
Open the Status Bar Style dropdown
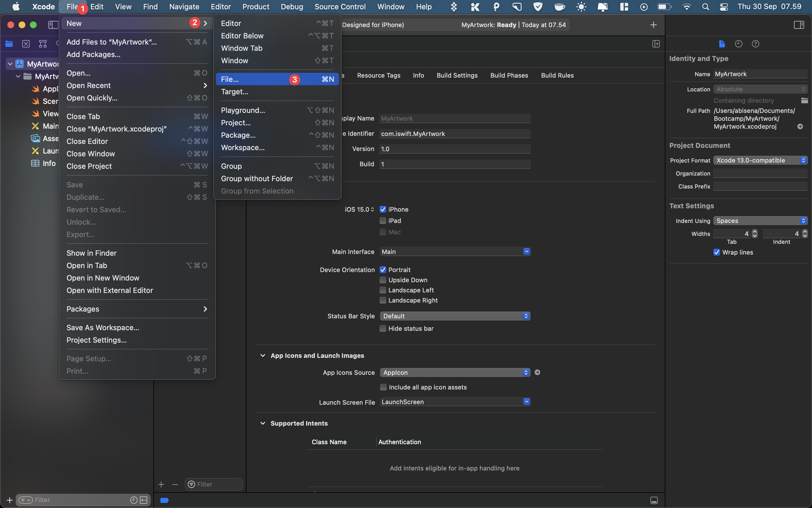coord(455,316)
